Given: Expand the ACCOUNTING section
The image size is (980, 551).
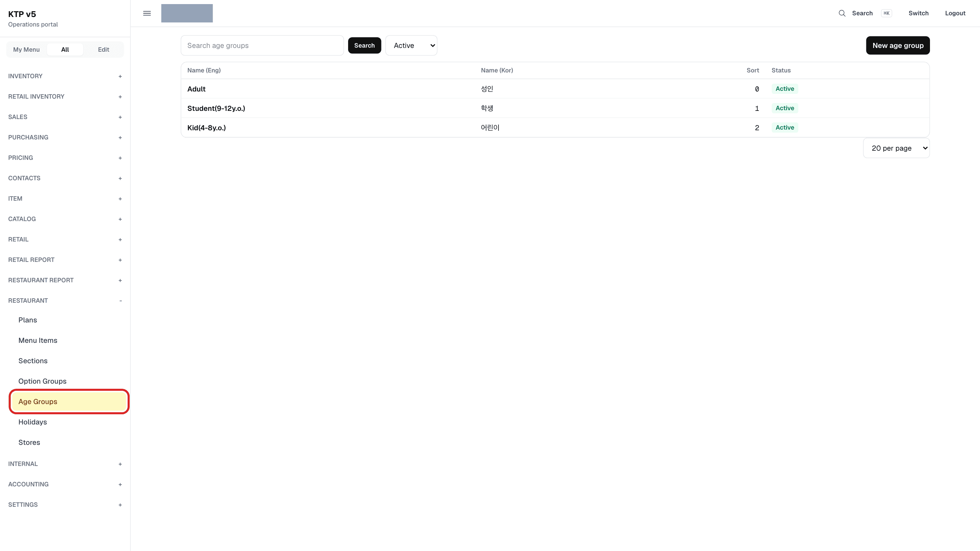Looking at the screenshot, I should tap(65, 484).
